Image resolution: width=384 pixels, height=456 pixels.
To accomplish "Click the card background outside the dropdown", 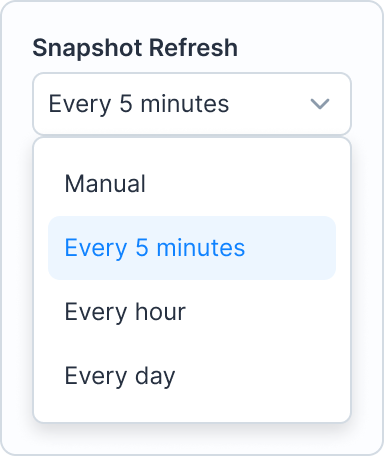I will click(192, 438).
